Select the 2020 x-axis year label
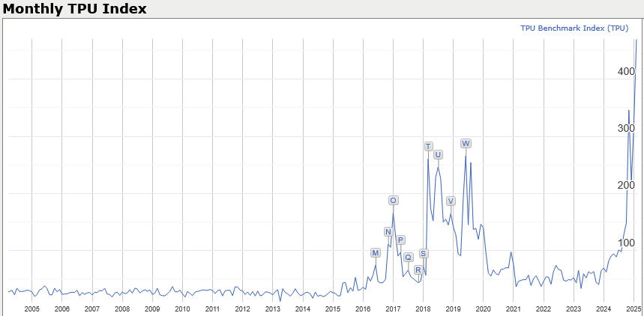 tap(483, 309)
